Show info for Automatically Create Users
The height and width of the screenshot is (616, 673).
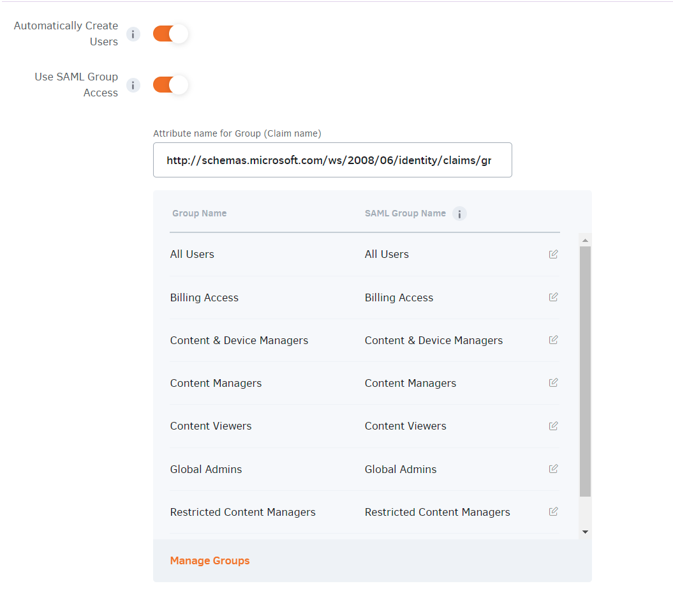pyautogui.click(x=133, y=34)
